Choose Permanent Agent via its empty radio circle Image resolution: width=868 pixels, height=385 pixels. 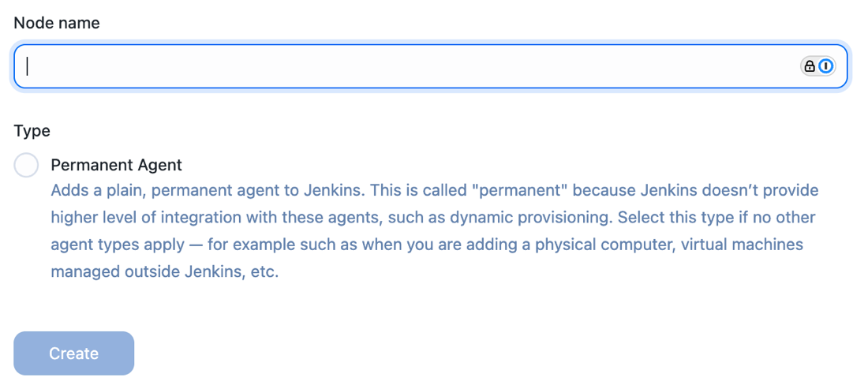coord(26,165)
